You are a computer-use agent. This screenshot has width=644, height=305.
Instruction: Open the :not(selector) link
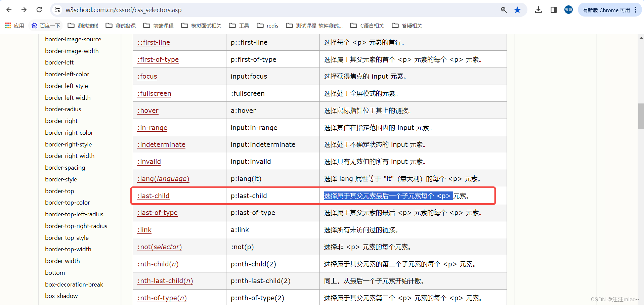[x=160, y=247]
